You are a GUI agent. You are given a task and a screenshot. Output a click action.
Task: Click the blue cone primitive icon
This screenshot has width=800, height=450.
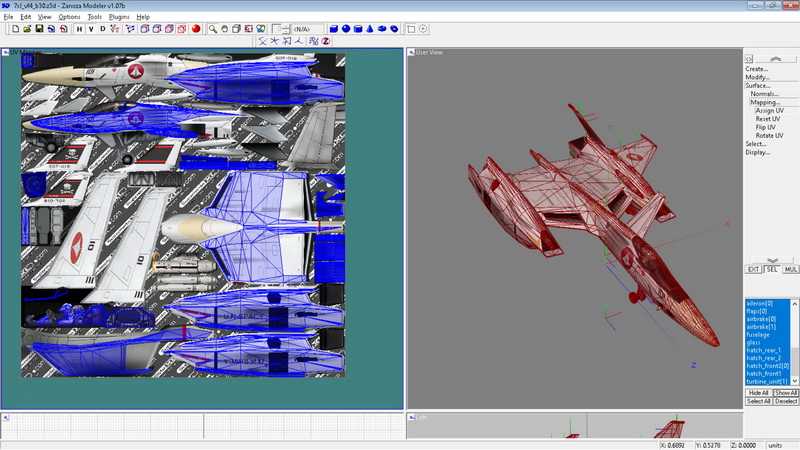pyautogui.click(x=371, y=29)
